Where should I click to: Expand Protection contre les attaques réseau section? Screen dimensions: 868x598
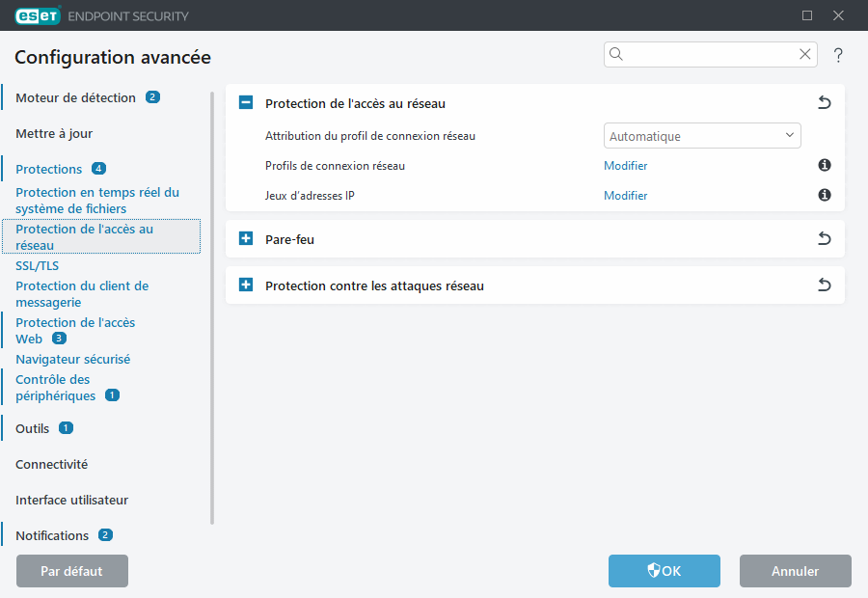pos(245,285)
